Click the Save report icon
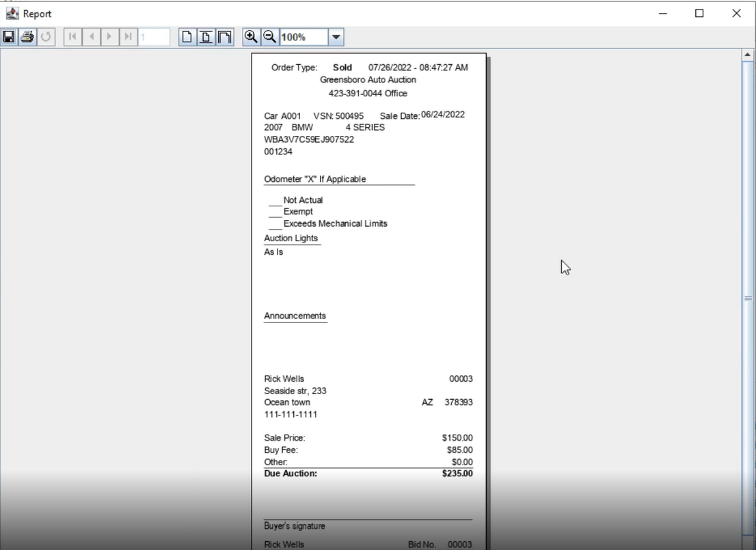 coord(10,37)
